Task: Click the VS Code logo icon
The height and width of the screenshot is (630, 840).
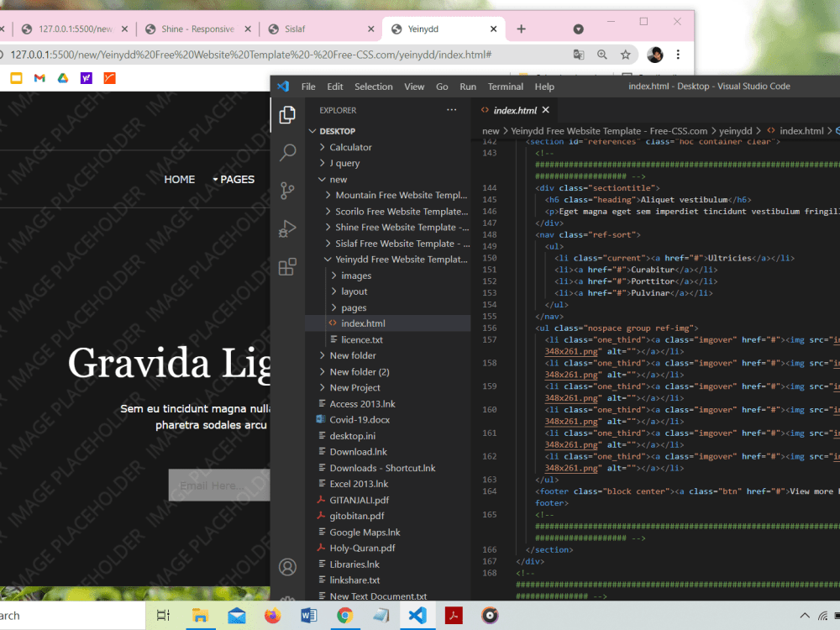Action: tap(283, 87)
